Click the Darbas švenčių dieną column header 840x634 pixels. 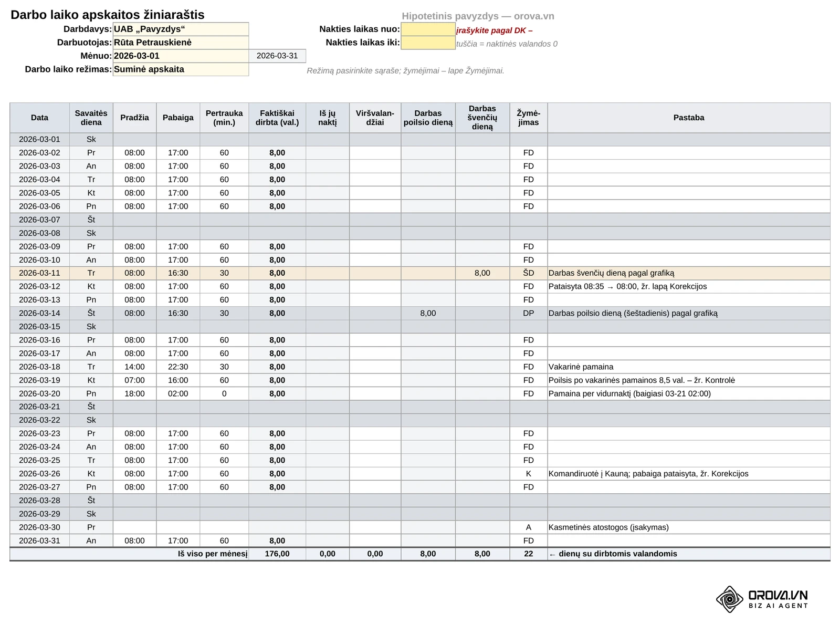coord(482,118)
